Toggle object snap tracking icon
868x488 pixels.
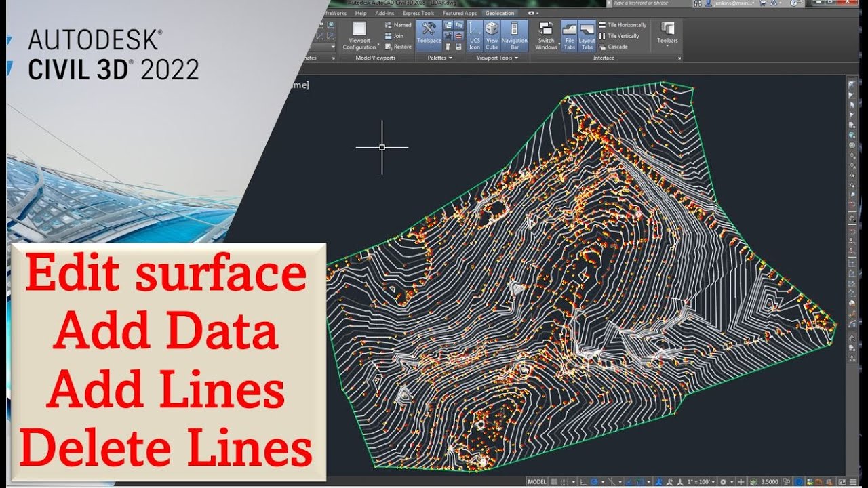click(x=629, y=481)
